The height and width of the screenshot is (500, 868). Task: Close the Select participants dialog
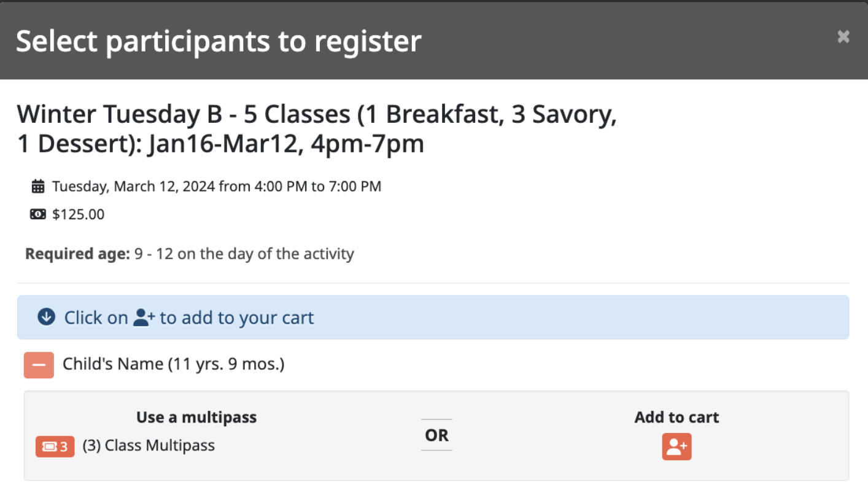click(843, 37)
